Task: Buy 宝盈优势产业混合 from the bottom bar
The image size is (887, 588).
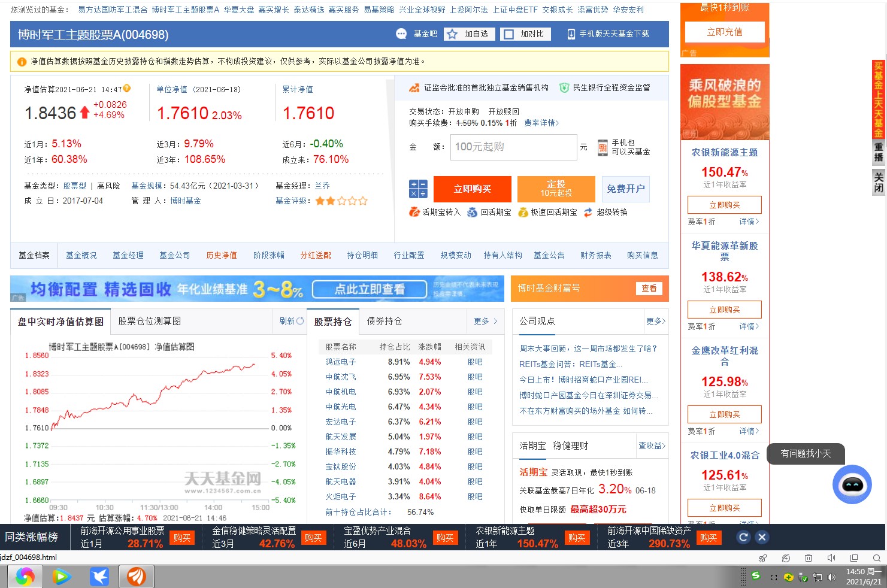Action: (445, 538)
